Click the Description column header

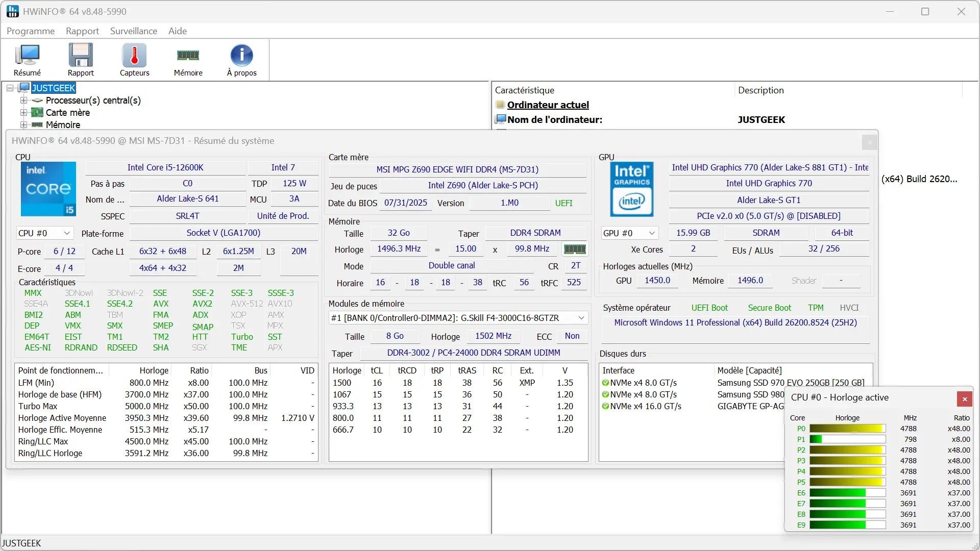click(848, 90)
